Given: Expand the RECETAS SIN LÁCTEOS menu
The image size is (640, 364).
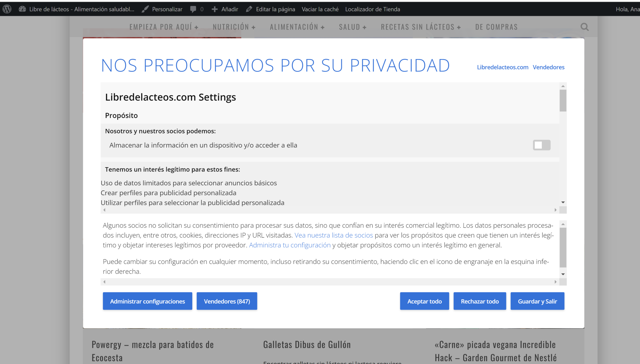Looking at the screenshot, I should point(421,27).
